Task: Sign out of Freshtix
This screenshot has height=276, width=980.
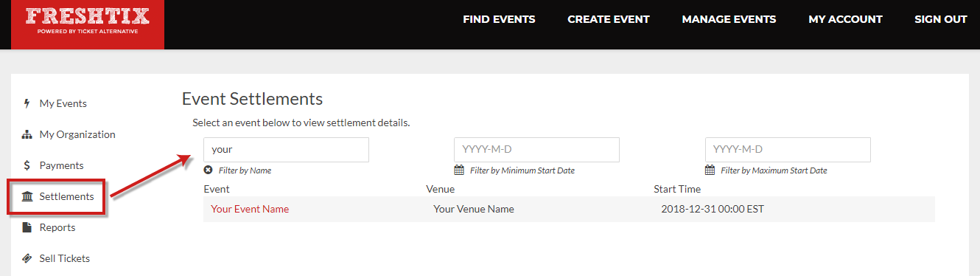Action: click(941, 19)
